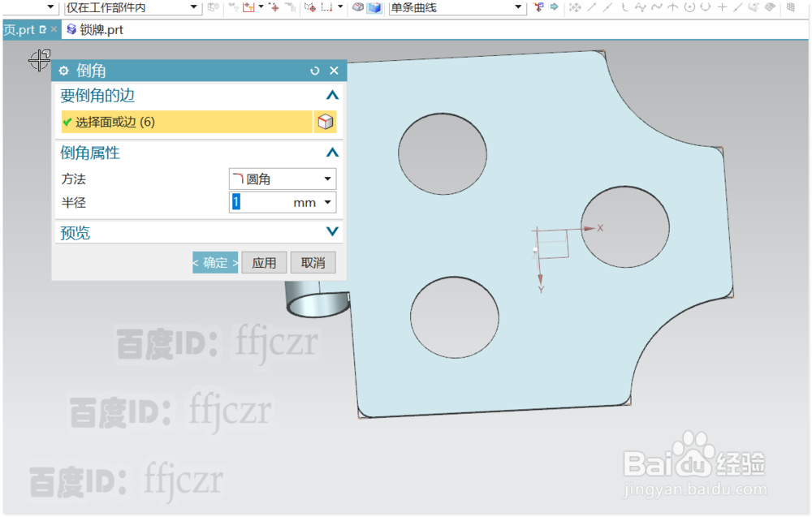Click the gray solid body icon in the toolbar
Screen dimensions: 812x517
coord(358,7)
